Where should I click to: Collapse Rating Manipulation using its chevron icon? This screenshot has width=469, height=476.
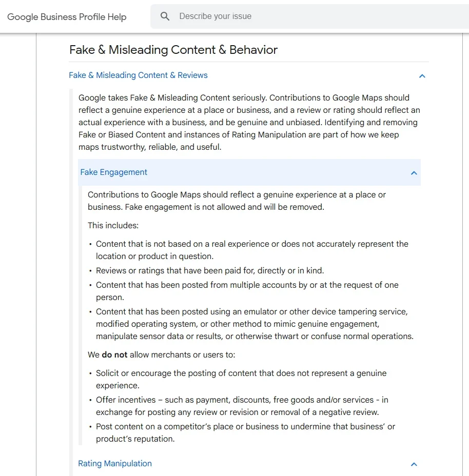414,464
